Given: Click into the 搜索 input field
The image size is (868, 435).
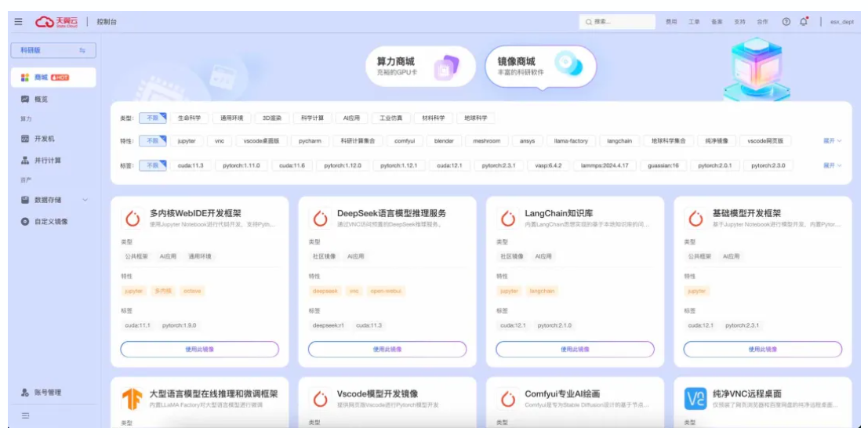Looking at the screenshot, I should [x=617, y=22].
